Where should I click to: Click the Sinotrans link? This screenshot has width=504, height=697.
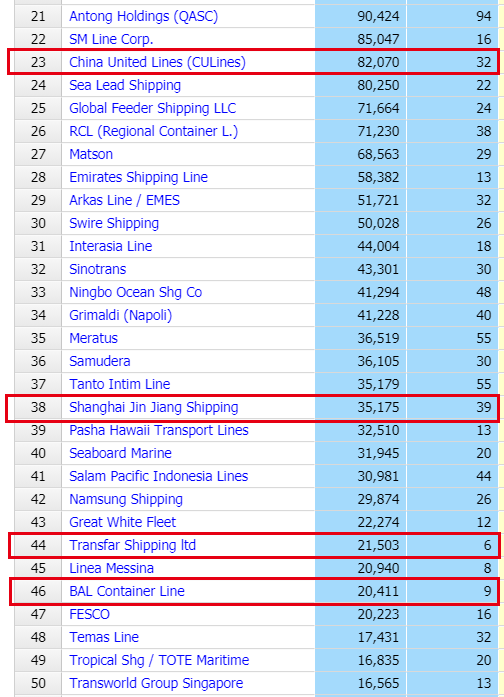[x=98, y=269]
